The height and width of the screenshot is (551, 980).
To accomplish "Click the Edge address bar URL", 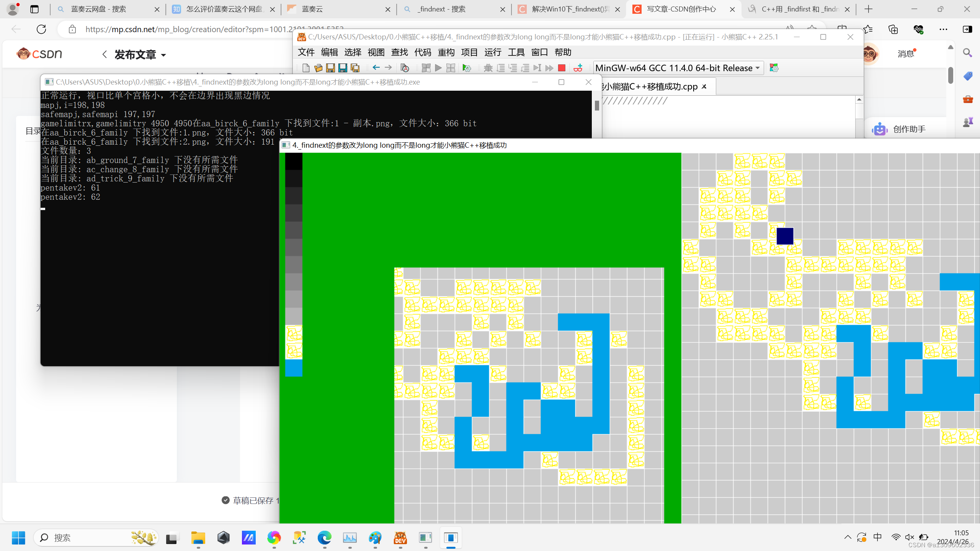I will click(214, 29).
